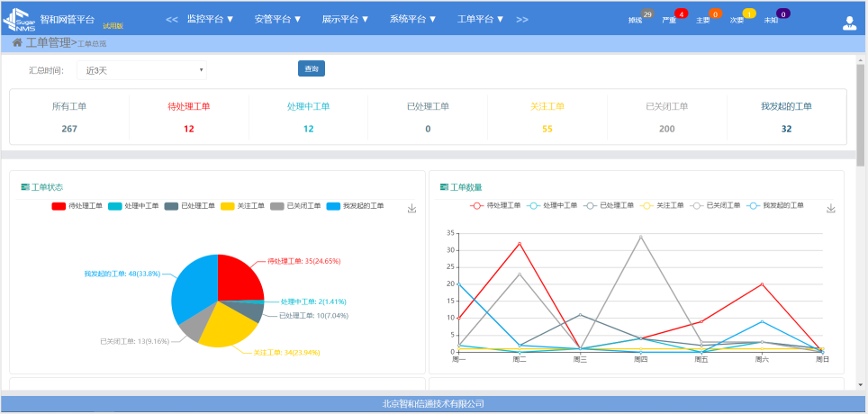Toggle 已关闭工单 in pie chart legend
Viewport: 868px width, 414px height.
(295, 206)
